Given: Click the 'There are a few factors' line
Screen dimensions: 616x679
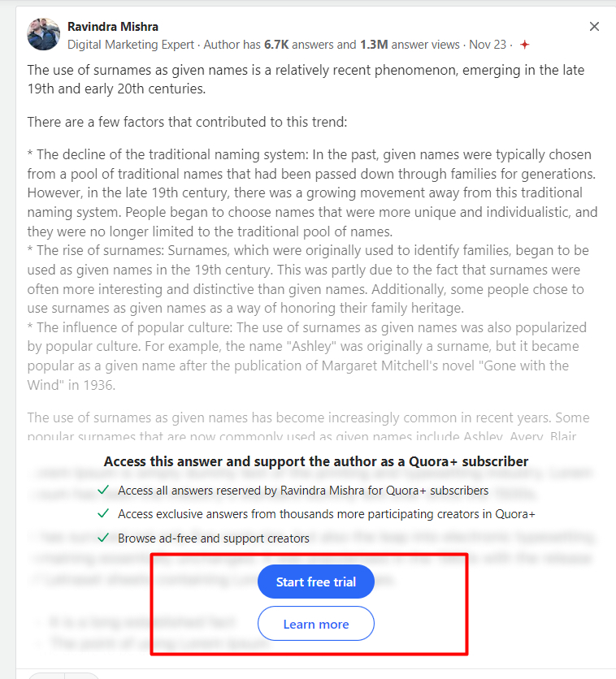Looking at the screenshot, I should coord(187,122).
